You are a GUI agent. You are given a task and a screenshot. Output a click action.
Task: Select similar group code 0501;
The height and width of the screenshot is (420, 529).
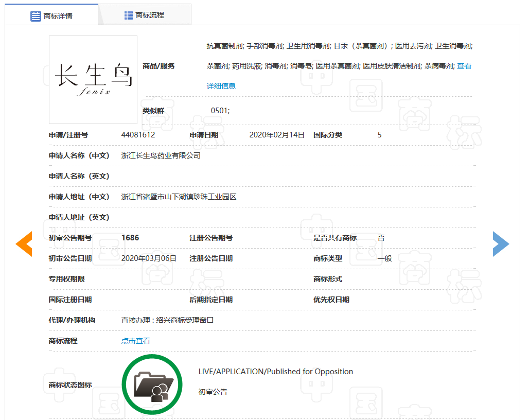pos(220,111)
